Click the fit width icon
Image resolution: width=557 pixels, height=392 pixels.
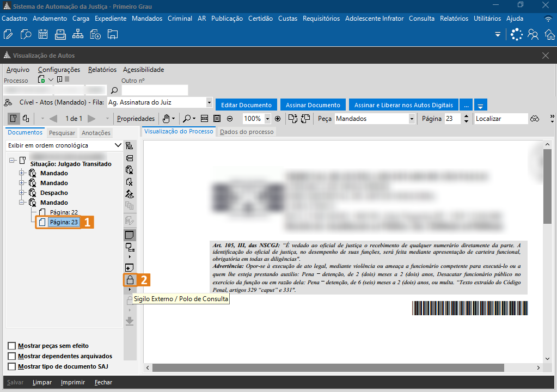point(204,119)
